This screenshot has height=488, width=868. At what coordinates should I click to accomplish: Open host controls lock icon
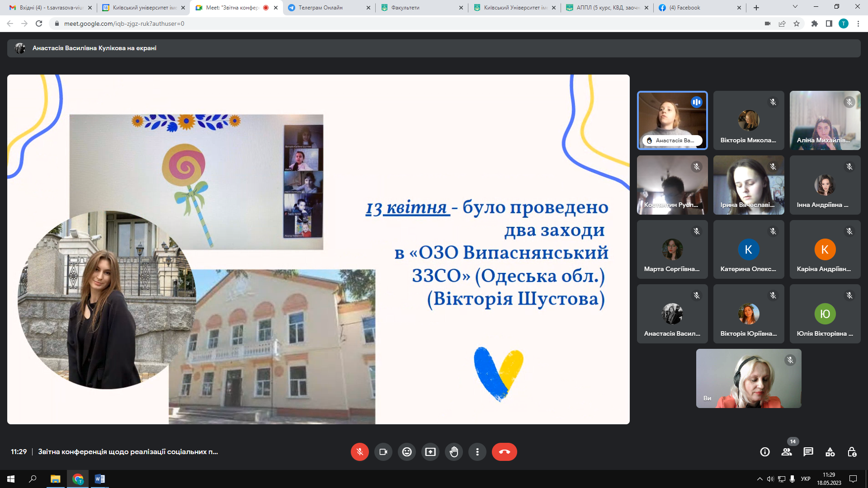coord(852,452)
